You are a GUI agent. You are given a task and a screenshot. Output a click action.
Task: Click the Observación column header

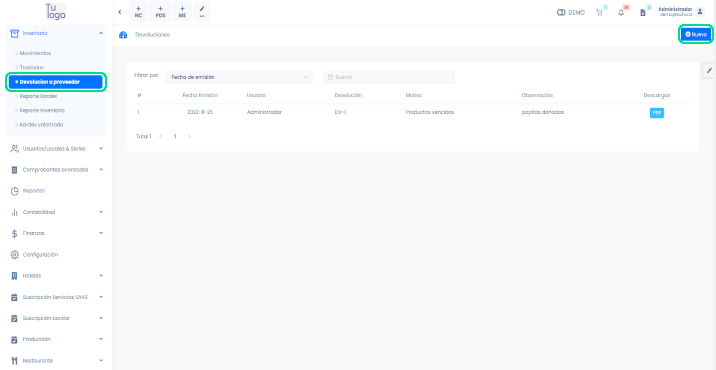point(537,95)
